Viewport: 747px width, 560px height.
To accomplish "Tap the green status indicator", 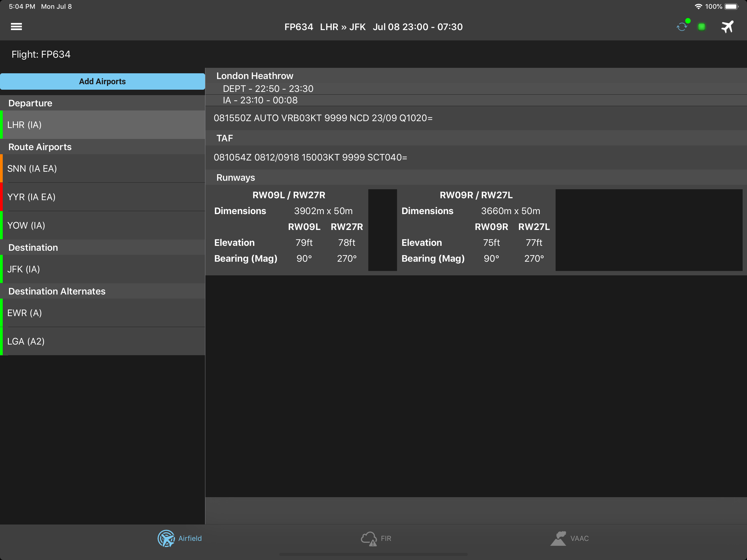I will [701, 27].
